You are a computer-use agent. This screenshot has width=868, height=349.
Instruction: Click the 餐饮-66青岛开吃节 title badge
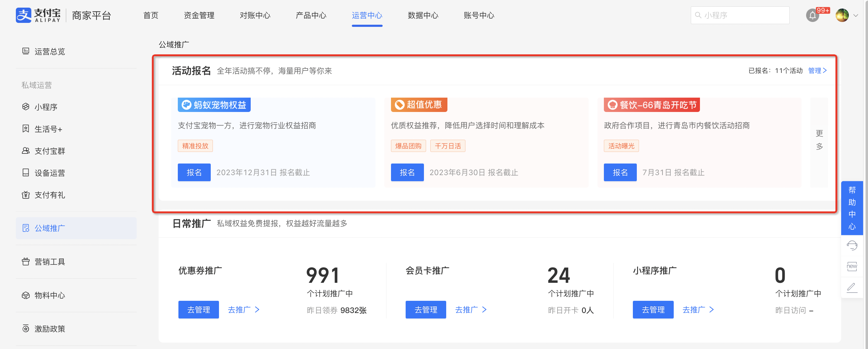tap(652, 105)
